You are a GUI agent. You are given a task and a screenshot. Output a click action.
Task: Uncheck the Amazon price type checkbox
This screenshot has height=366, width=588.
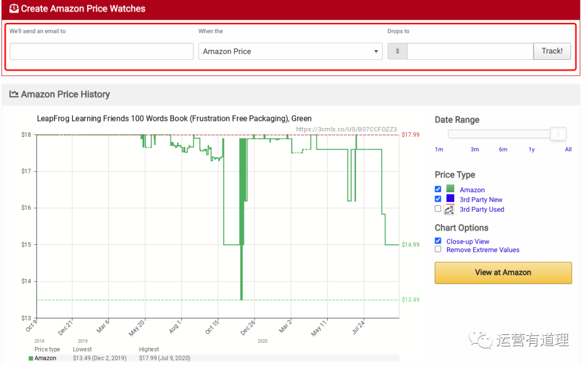pyautogui.click(x=438, y=190)
